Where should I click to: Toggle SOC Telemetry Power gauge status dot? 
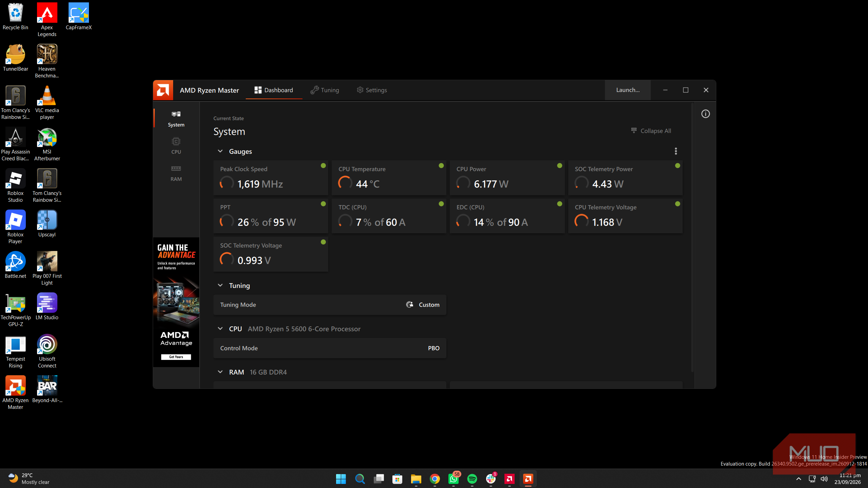678,166
